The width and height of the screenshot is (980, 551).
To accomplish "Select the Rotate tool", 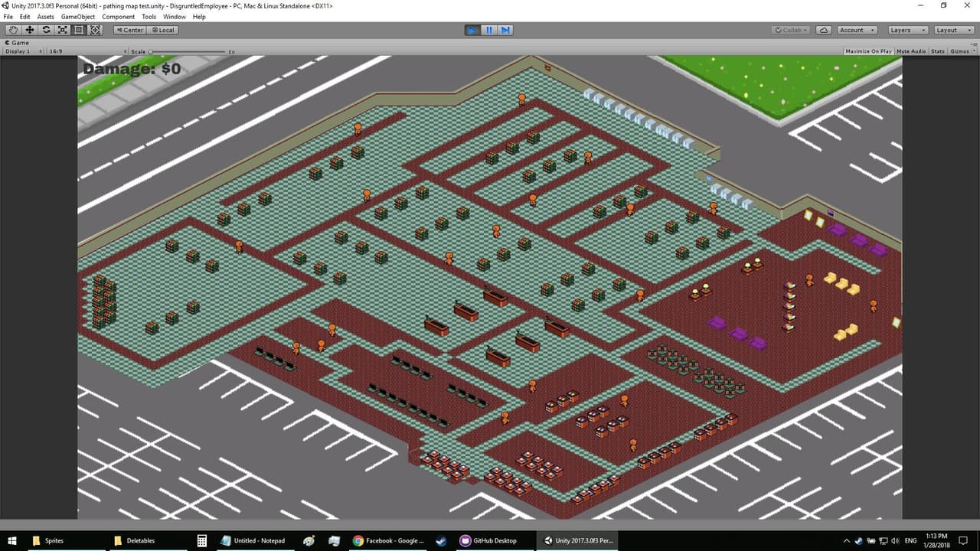I will tap(47, 30).
